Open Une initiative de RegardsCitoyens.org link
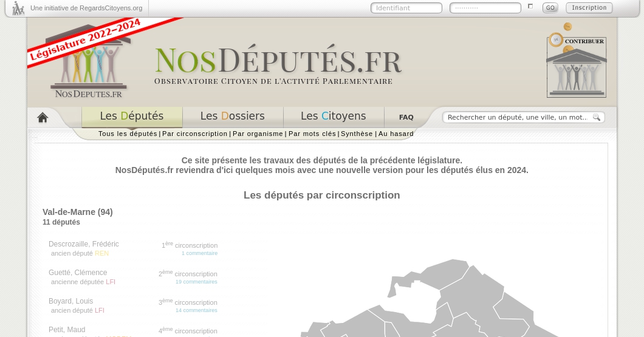The width and height of the screenshot is (644, 337). [x=86, y=9]
